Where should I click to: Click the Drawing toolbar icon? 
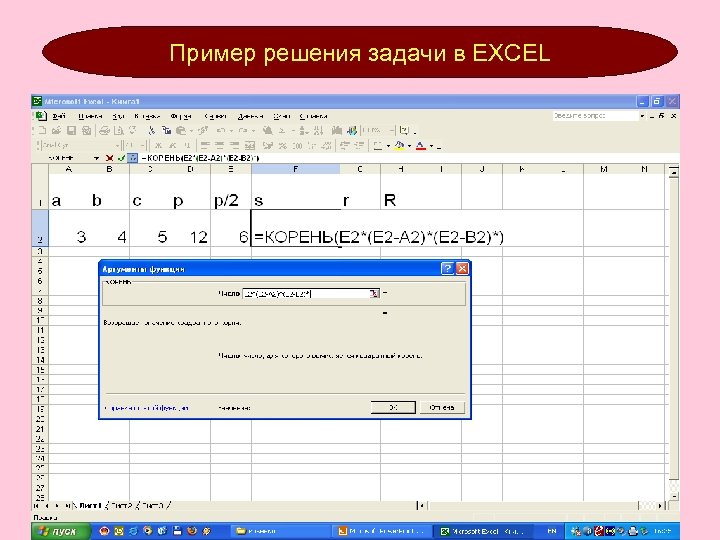click(352, 130)
